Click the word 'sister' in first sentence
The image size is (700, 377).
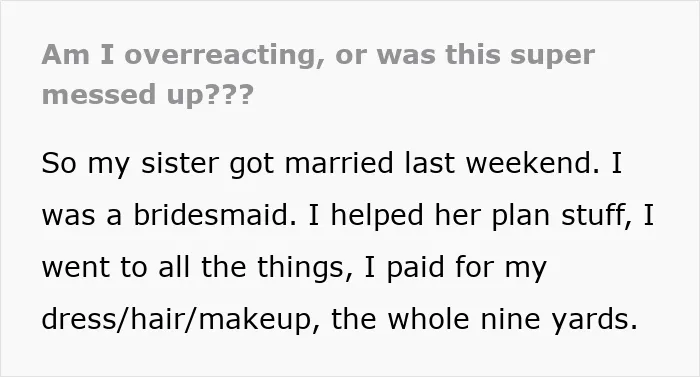click(180, 163)
